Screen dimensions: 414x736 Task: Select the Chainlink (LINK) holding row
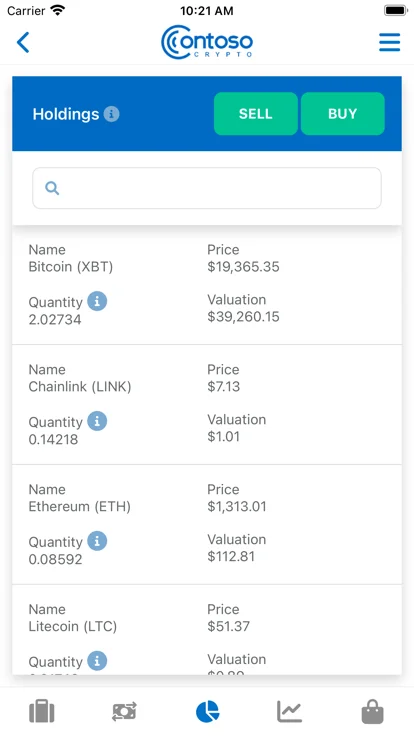207,405
